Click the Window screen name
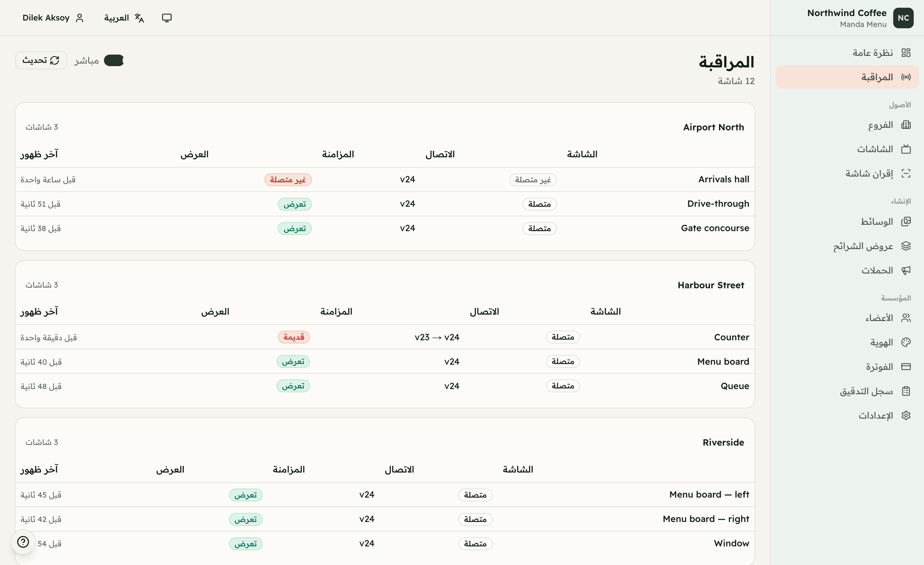Image resolution: width=924 pixels, height=565 pixels. [x=731, y=543]
